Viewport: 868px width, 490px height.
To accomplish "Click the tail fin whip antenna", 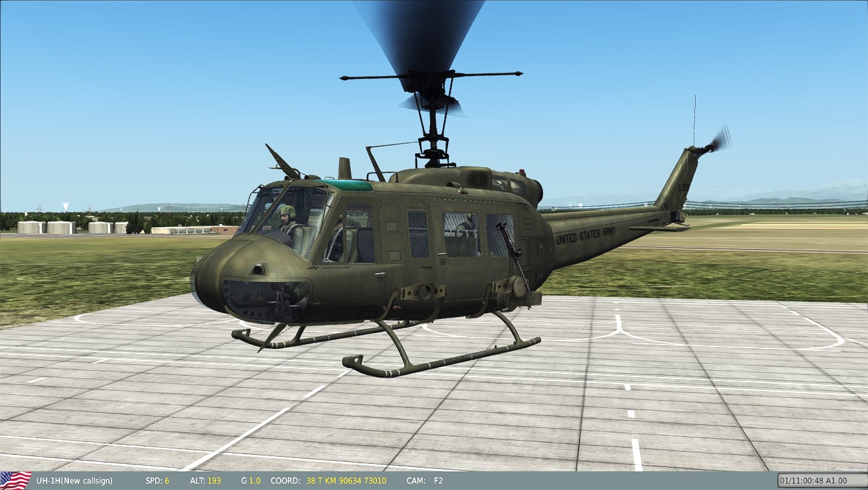I will click(x=694, y=120).
